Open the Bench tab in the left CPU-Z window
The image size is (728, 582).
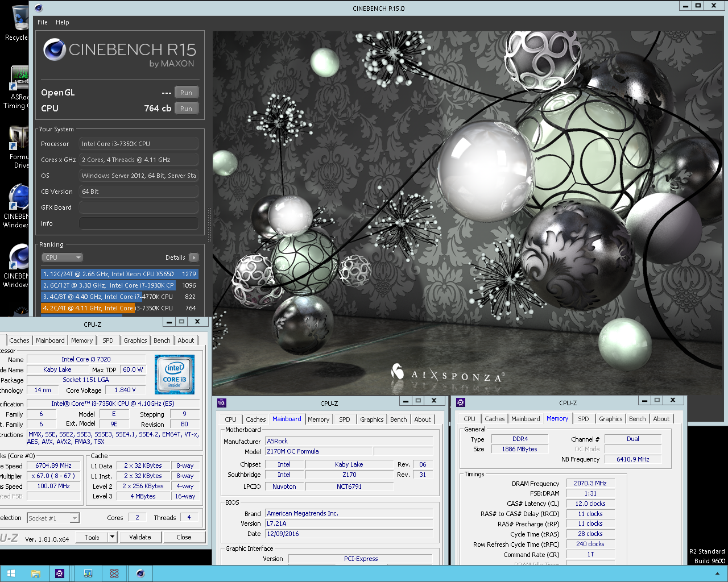click(x=162, y=340)
